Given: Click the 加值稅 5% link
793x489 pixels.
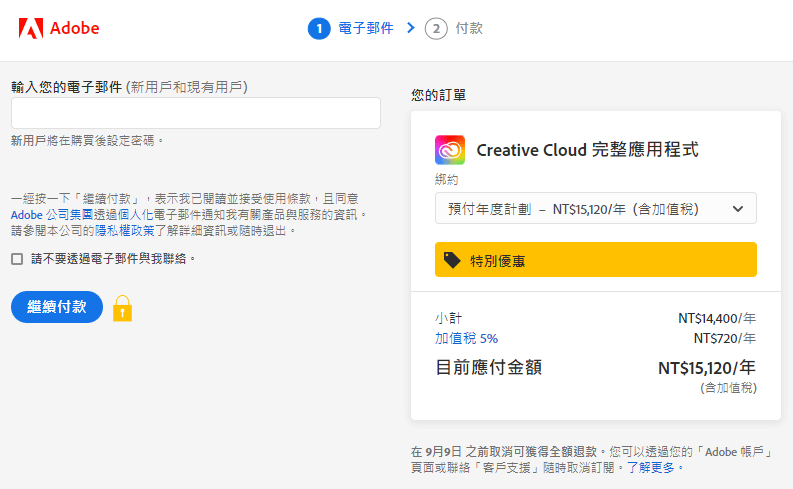Looking at the screenshot, I should (x=466, y=338).
